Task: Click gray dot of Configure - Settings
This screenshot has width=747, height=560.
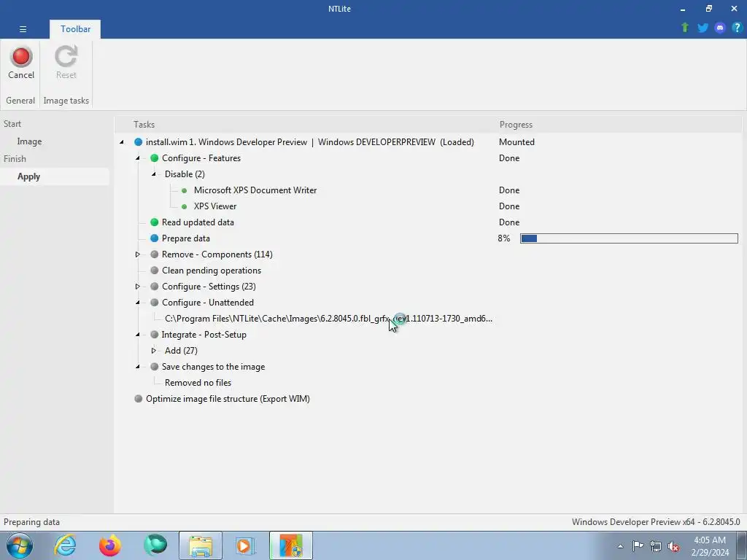Action: tap(155, 287)
